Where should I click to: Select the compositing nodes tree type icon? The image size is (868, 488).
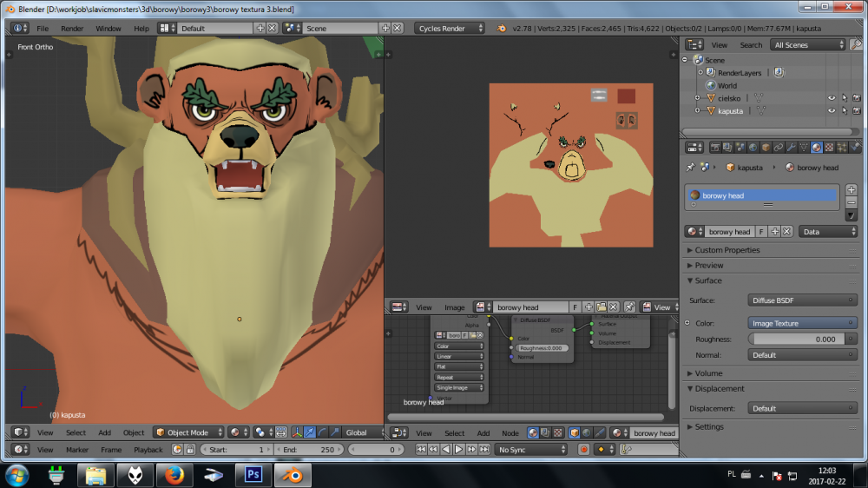coord(545,433)
